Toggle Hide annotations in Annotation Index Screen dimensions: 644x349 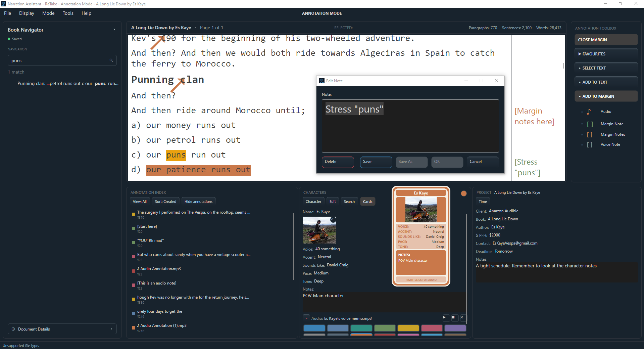tap(198, 202)
